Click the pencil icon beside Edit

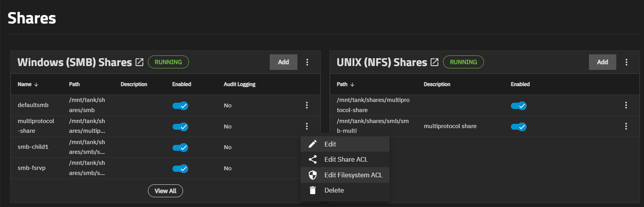(313, 144)
